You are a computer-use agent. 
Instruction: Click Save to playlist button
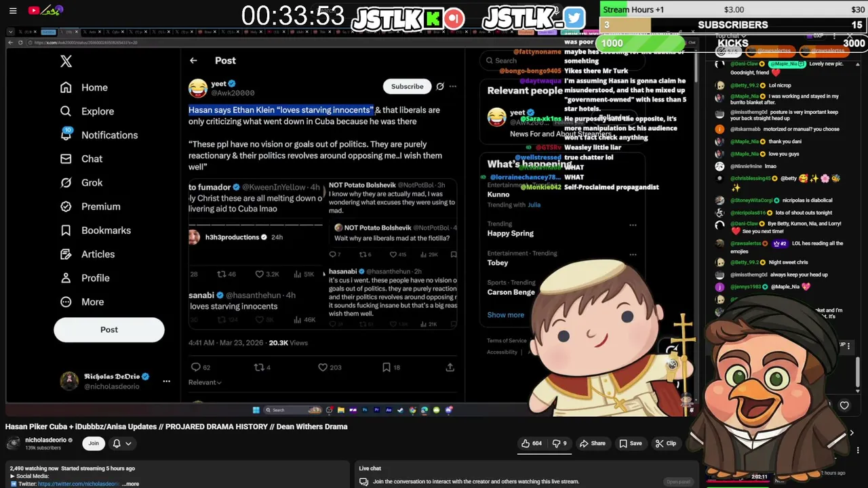630,443
